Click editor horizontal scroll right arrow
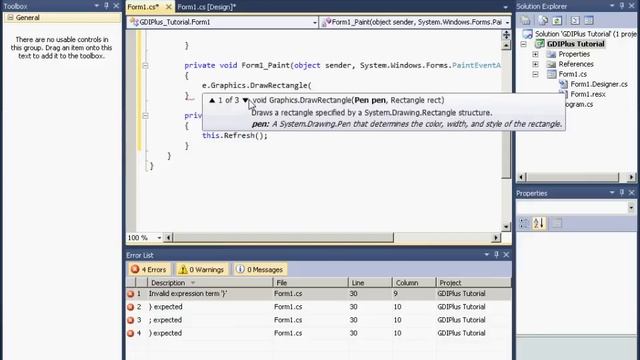The width and height of the screenshot is (640, 360). click(x=496, y=238)
